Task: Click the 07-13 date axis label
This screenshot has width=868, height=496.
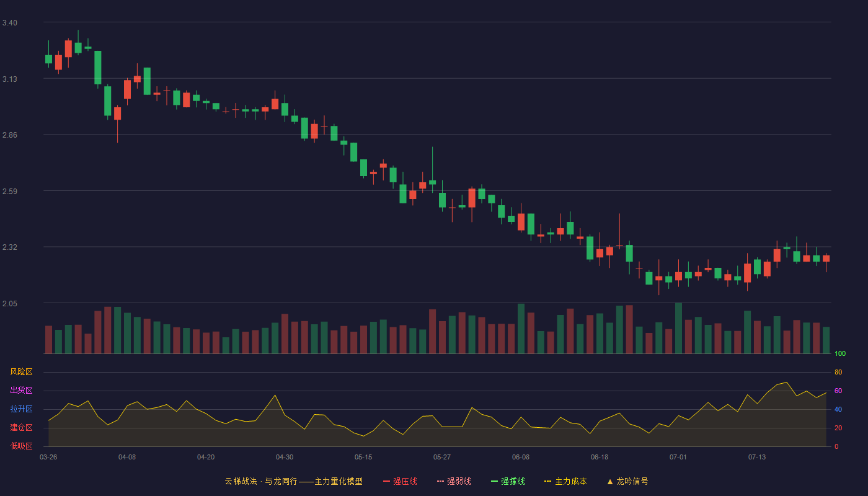Action: 757,457
